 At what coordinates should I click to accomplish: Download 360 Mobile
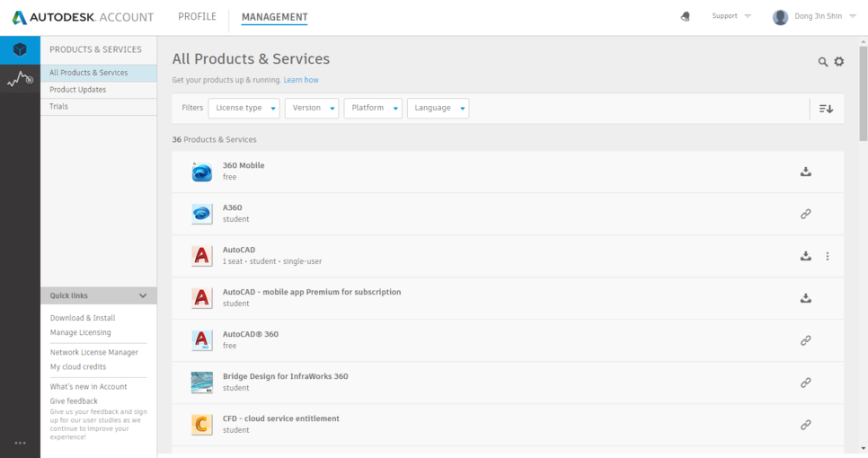point(806,172)
